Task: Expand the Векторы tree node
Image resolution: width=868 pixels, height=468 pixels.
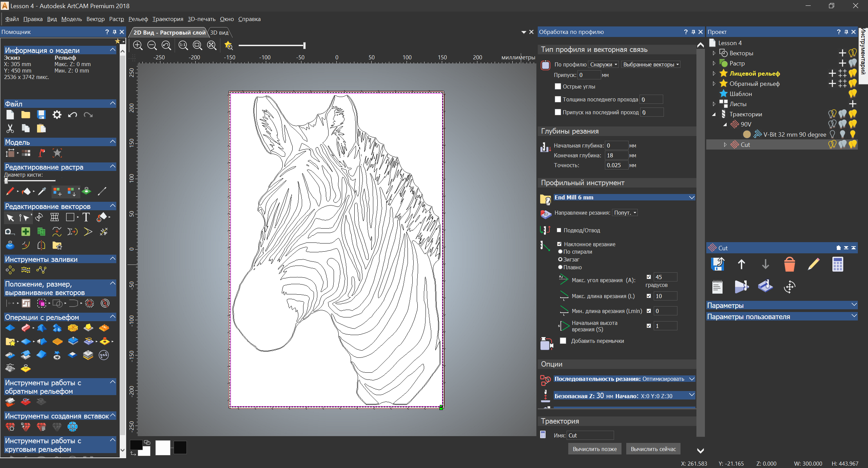Action: click(x=714, y=53)
